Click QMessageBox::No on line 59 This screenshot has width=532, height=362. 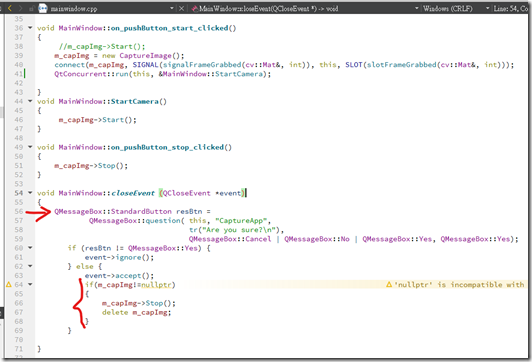(x=317, y=239)
